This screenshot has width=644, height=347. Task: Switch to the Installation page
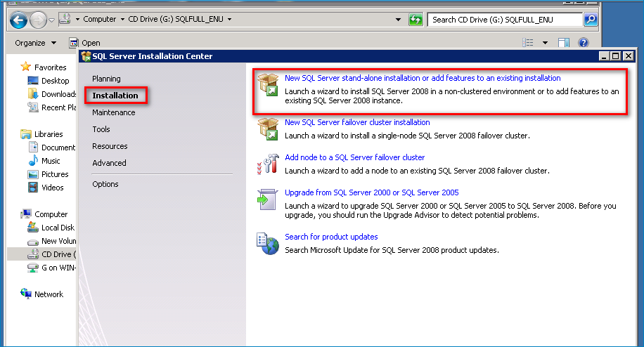[x=115, y=96]
